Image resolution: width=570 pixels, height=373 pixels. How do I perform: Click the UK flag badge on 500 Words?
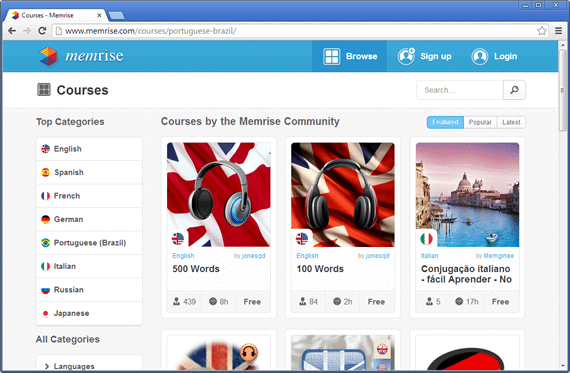(178, 239)
